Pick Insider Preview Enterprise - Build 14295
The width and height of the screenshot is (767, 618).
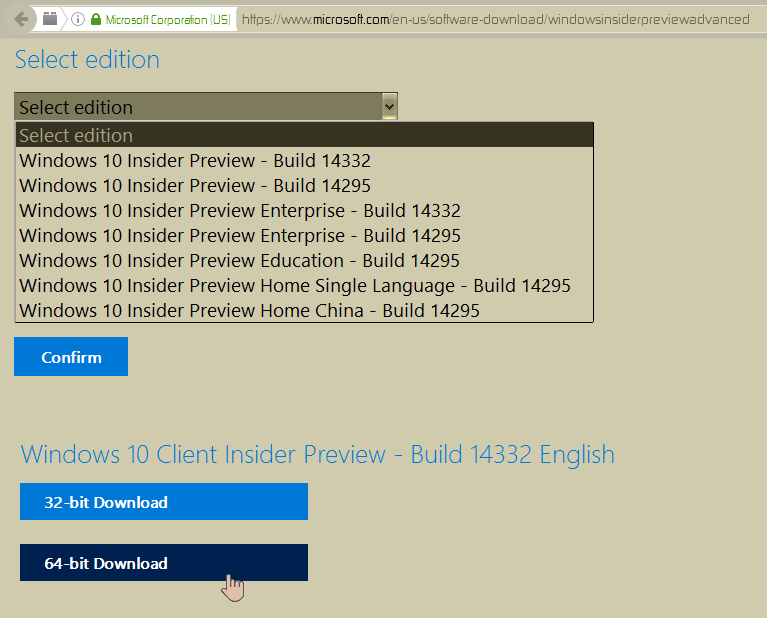(x=304, y=235)
